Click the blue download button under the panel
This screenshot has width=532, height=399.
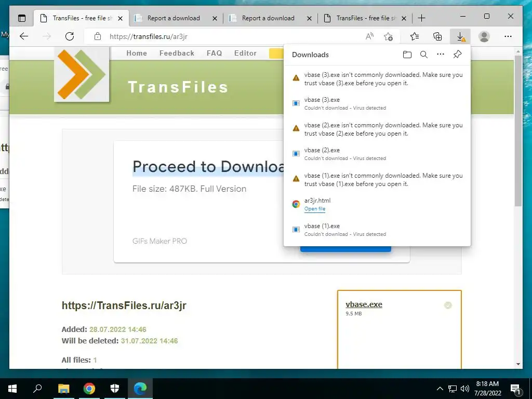(x=345, y=249)
